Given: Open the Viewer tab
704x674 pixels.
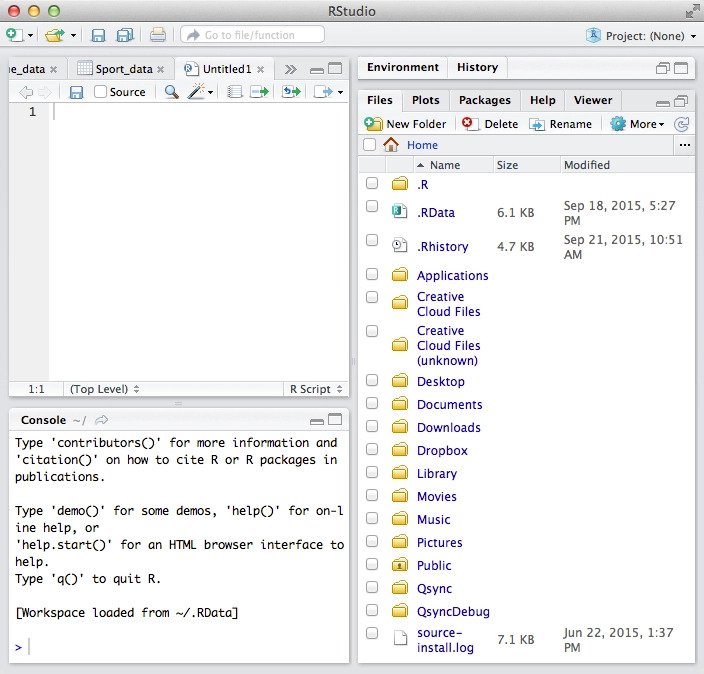Looking at the screenshot, I should pos(593,100).
